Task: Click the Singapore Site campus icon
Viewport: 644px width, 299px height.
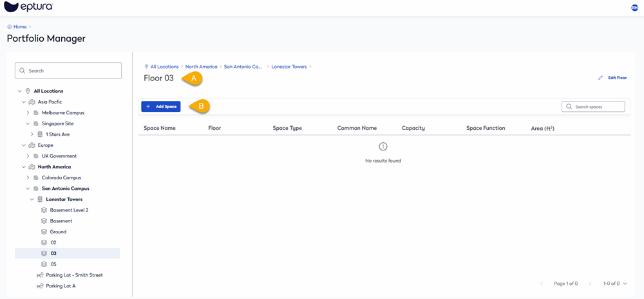Action: [35, 123]
